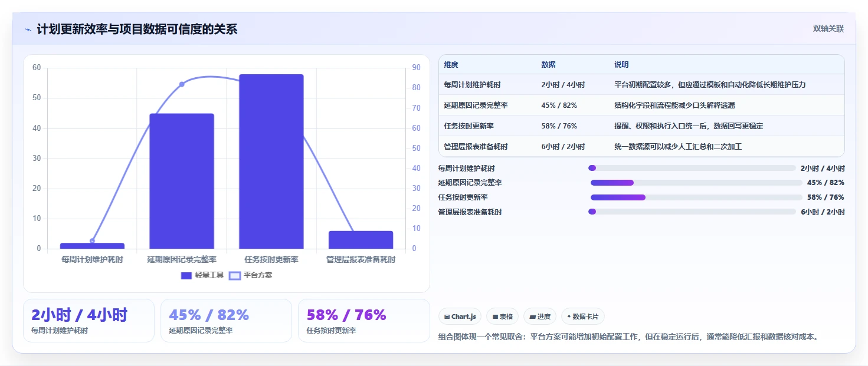This screenshot has height=366, width=868.
Task: Click the note 结构化字段和流程能减少口头解释遗漏
Action: click(x=674, y=105)
